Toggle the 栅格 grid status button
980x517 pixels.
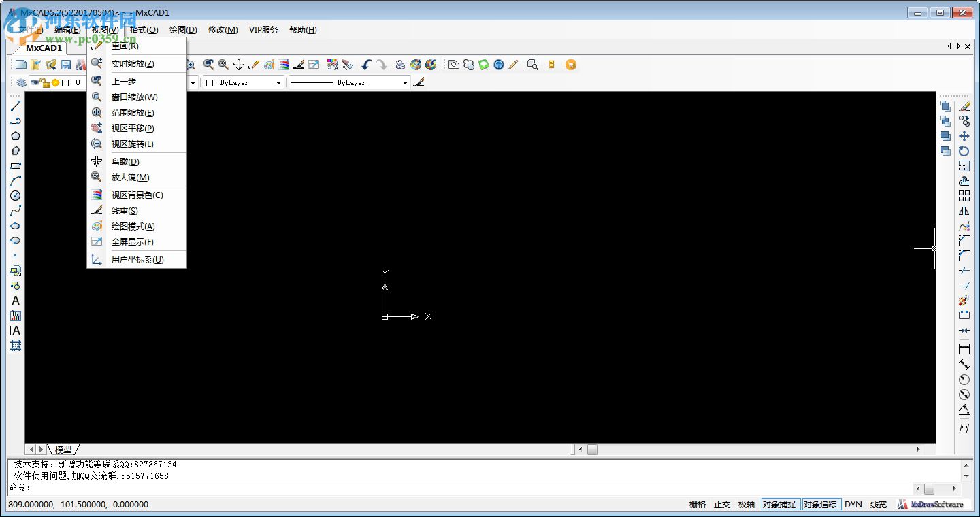[x=698, y=504]
